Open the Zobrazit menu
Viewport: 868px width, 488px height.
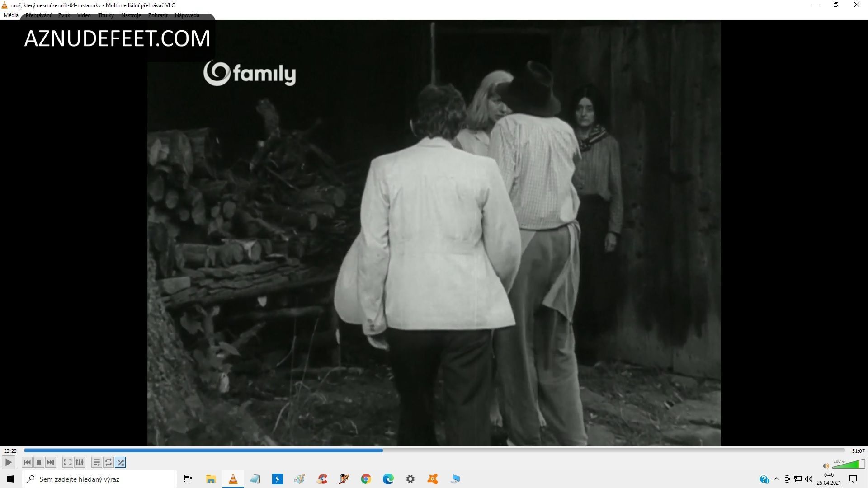tap(158, 15)
